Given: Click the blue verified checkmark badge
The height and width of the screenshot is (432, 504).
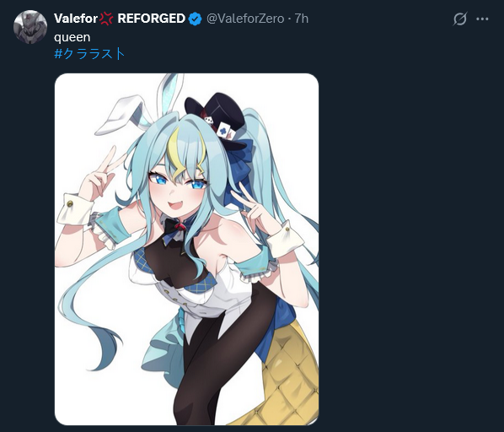Looking at the screenshot, I should (195, 19).
